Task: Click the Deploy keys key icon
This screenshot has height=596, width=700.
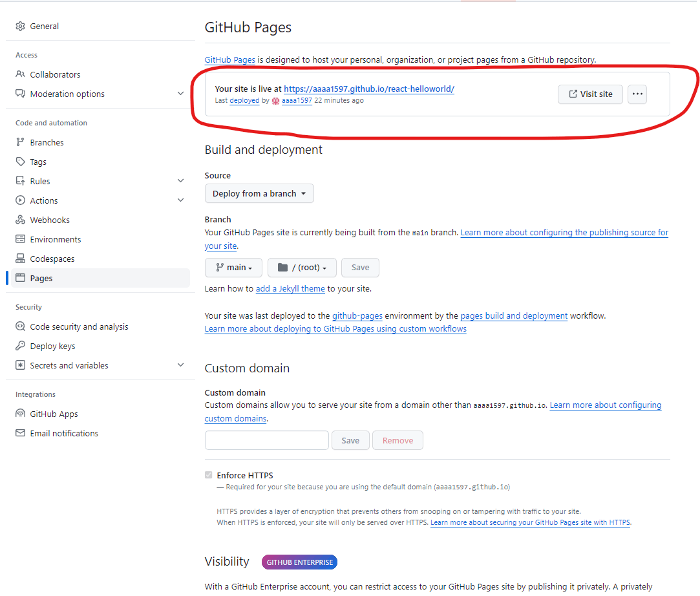Action: tap(20, 346)
